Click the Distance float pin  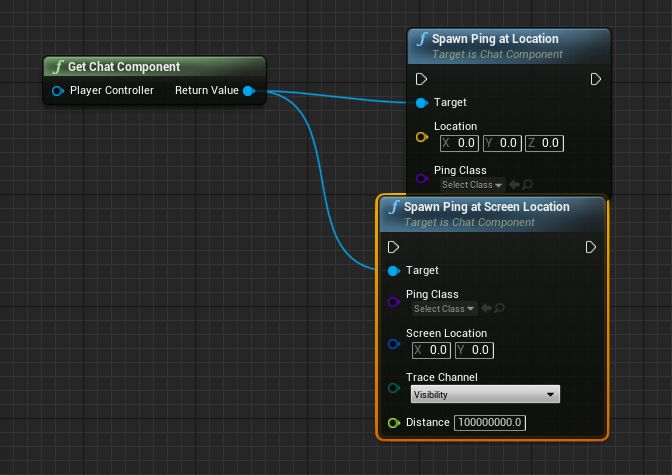(393, 423)
